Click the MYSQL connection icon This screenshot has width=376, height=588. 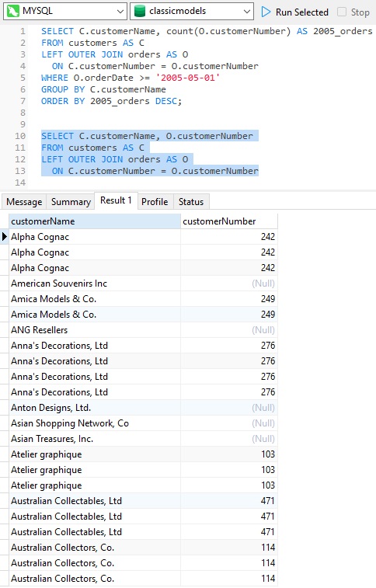pos(13,11)
